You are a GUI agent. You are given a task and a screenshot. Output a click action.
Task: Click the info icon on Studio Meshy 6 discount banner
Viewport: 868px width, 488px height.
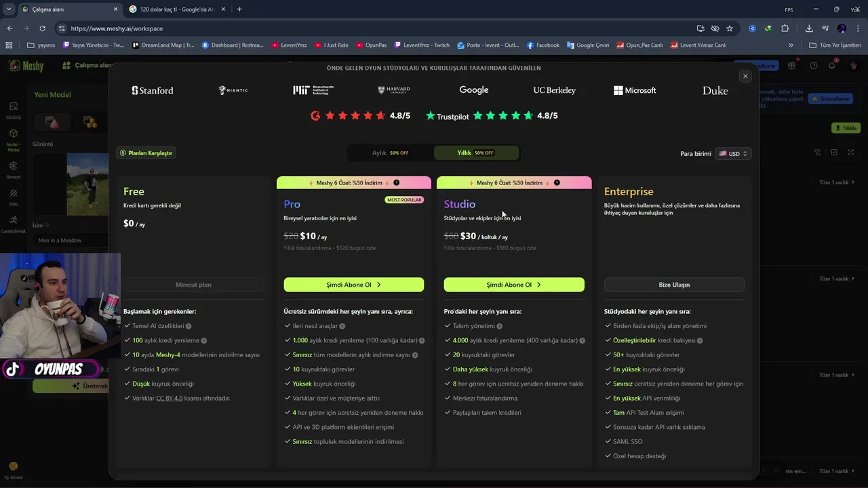pos(557,183)
